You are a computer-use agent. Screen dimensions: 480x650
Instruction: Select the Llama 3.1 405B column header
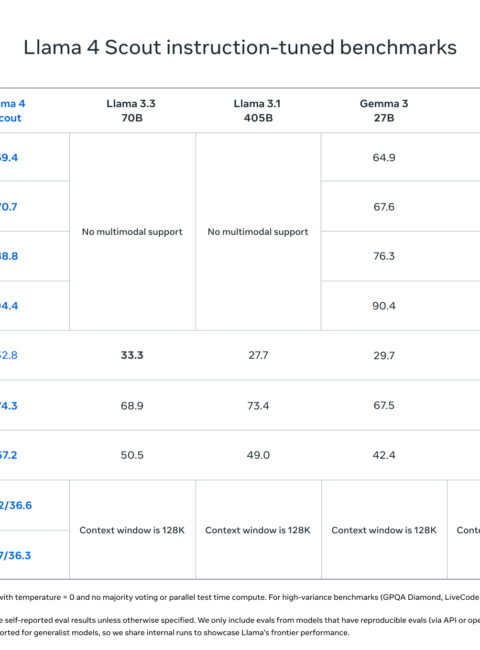[257, 111]
